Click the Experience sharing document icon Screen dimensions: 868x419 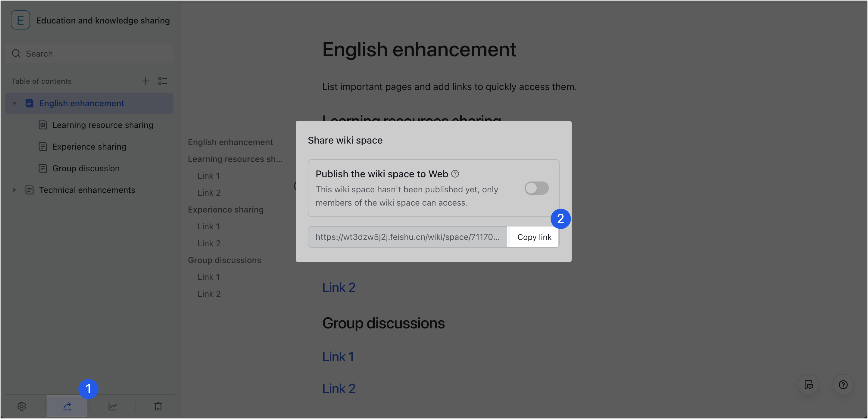point(43,147)
